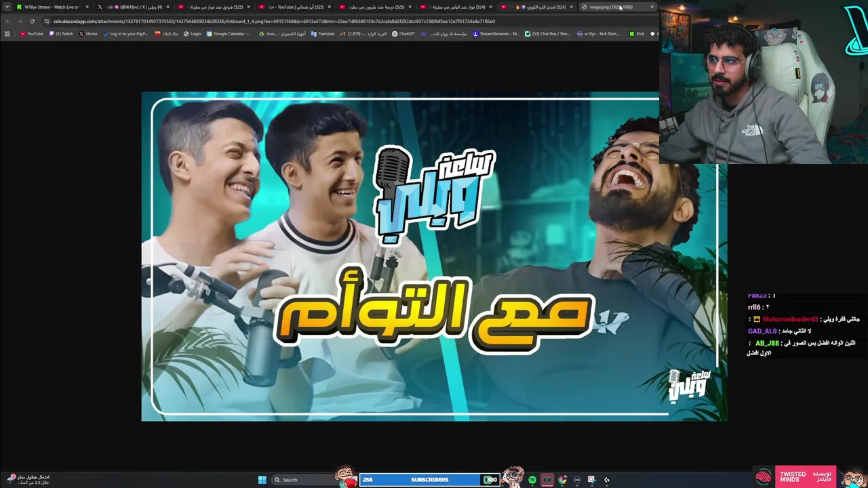Open the (1) Twitch bookmark
Viewport: 868px width, 488px height.
(x=62, y=33)
